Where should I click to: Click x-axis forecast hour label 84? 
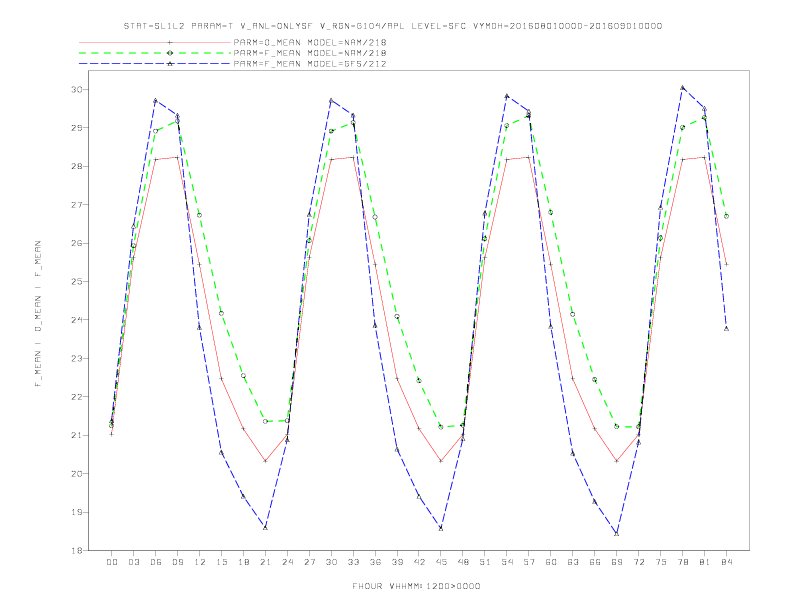tap(727, 562)
